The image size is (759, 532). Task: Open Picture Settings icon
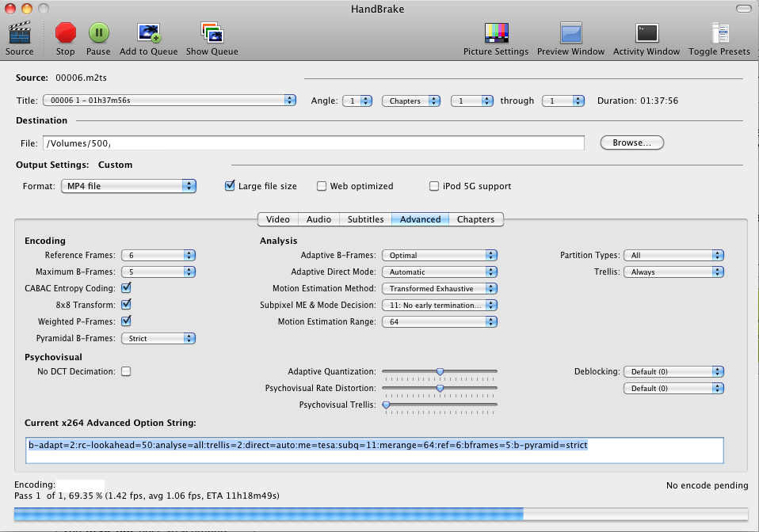point(496,33)
